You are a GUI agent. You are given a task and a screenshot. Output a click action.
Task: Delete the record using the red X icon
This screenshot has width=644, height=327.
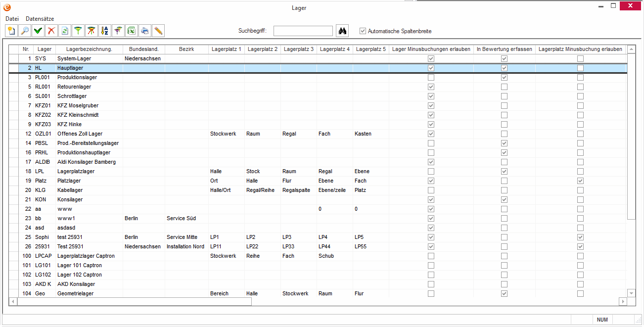51,31
